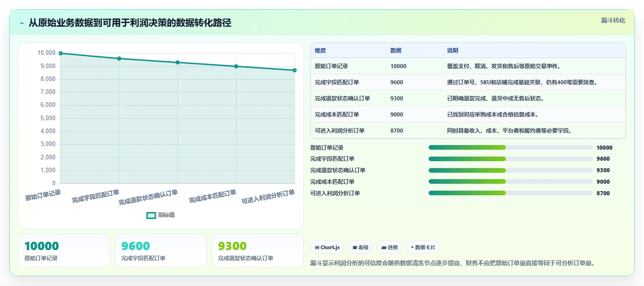
Task: Click the 可进入利润分析订单 progress bar
Action: pos(511,193)
